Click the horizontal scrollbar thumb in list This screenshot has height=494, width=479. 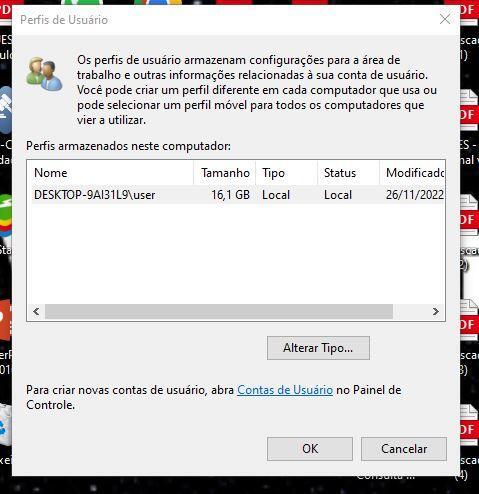pos(219,312)
